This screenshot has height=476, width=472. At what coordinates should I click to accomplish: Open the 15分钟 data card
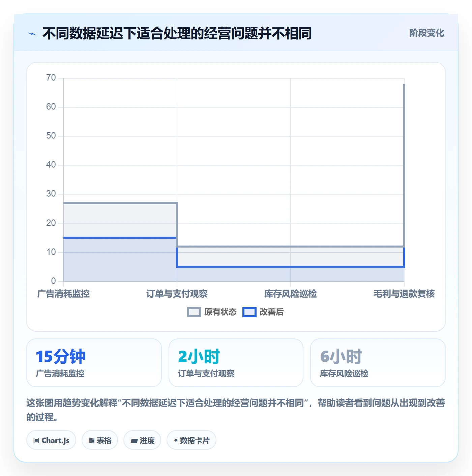click(x=94, y=363)
